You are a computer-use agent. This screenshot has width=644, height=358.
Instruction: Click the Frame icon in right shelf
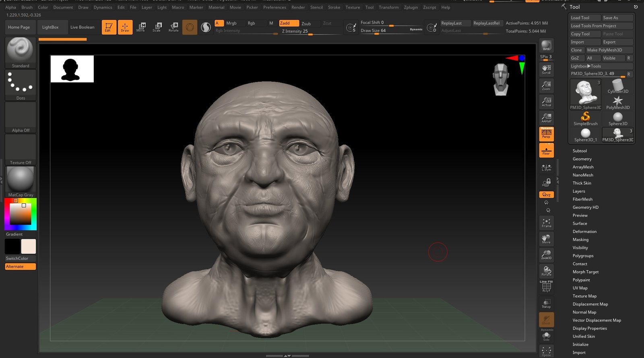point(546,223)
